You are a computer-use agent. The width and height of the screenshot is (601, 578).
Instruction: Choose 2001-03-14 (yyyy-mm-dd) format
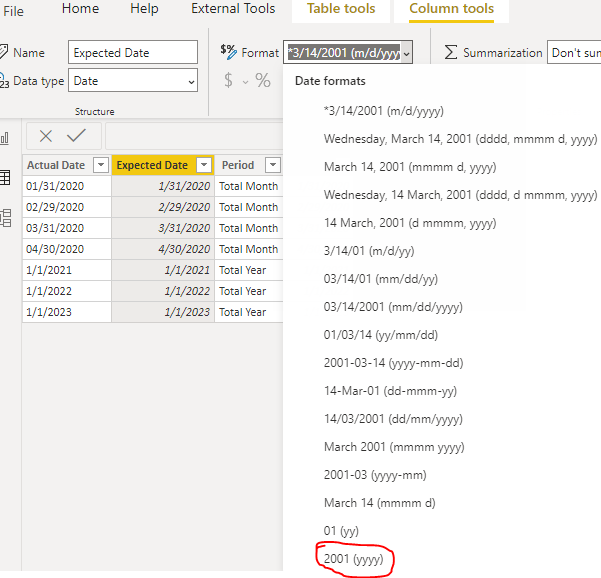(394, 363)
